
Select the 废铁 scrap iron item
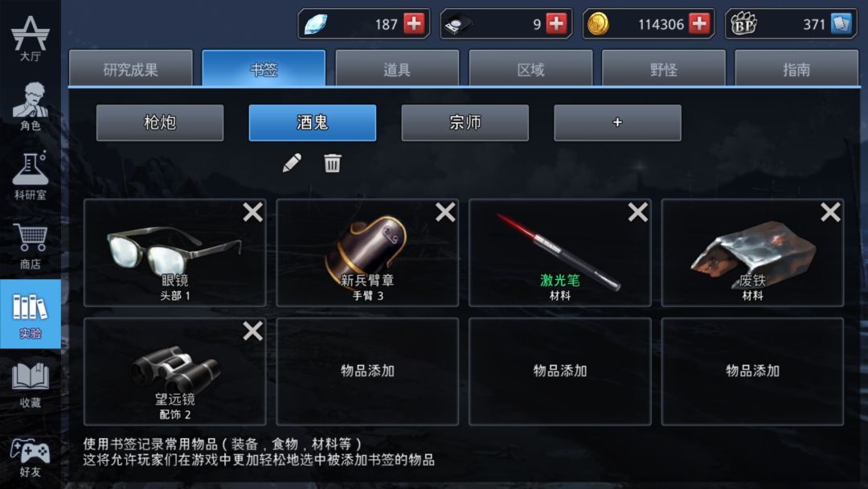752,253
